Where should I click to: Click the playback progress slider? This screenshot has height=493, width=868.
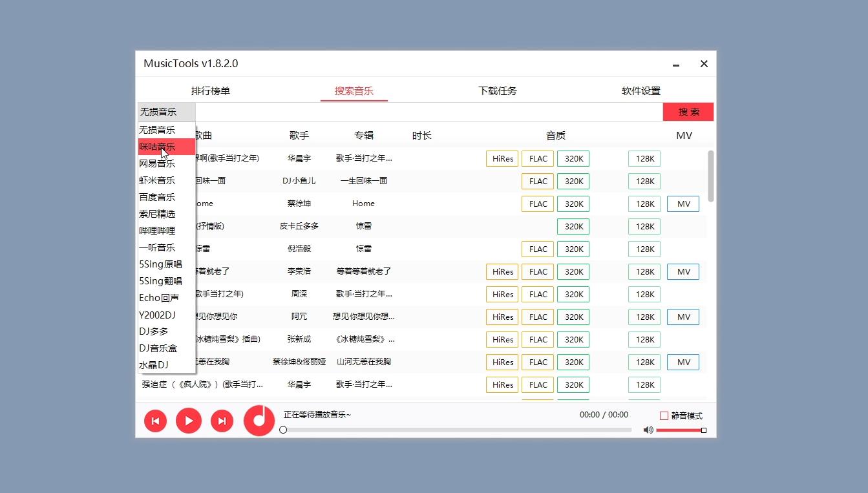tap(283, 429)
